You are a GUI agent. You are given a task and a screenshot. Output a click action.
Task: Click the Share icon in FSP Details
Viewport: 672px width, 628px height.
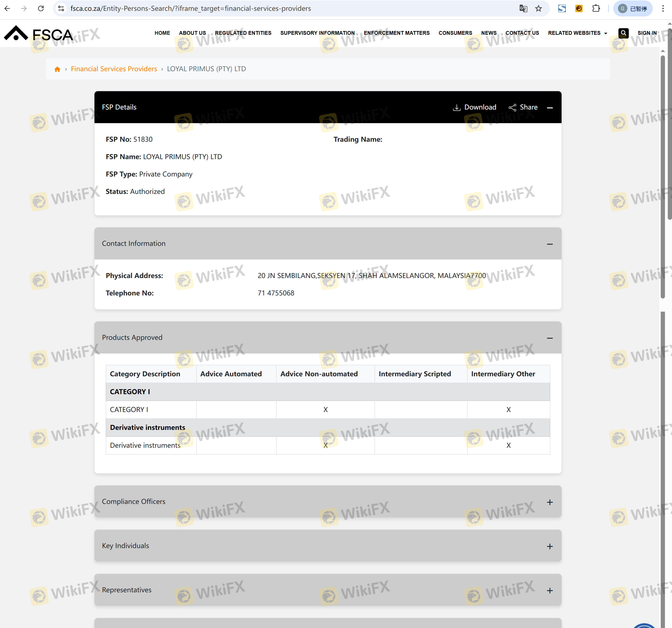click(512, 108)
